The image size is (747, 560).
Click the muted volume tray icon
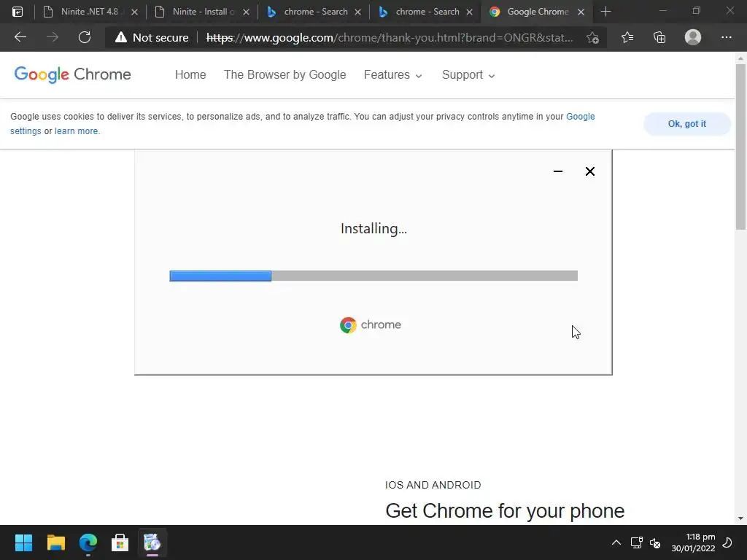pos(655,542)
